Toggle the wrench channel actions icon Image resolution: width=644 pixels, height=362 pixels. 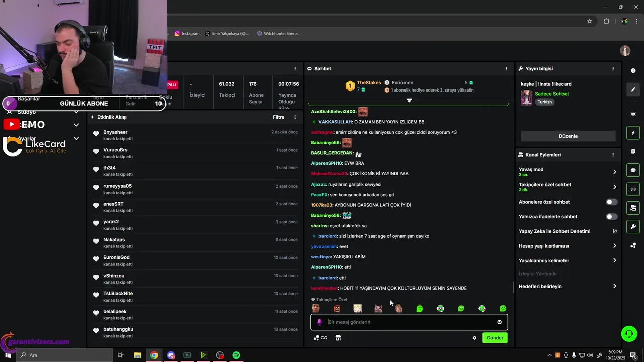[x=633, y=226]
